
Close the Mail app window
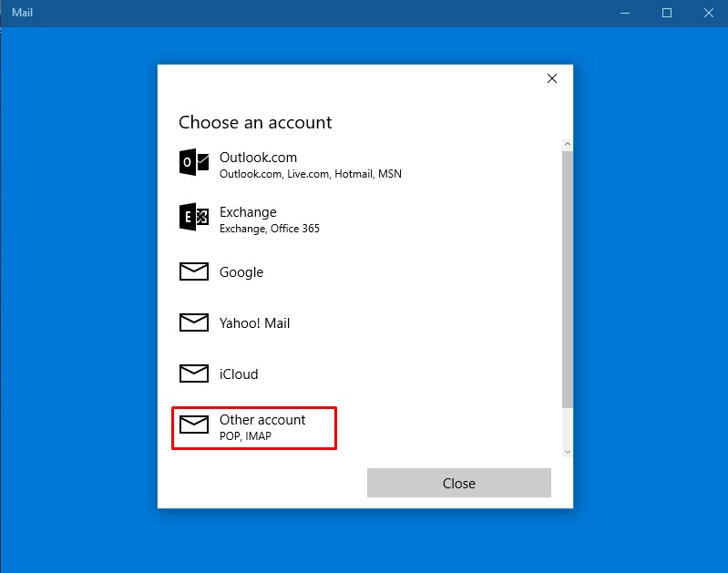tap(708, 13)
